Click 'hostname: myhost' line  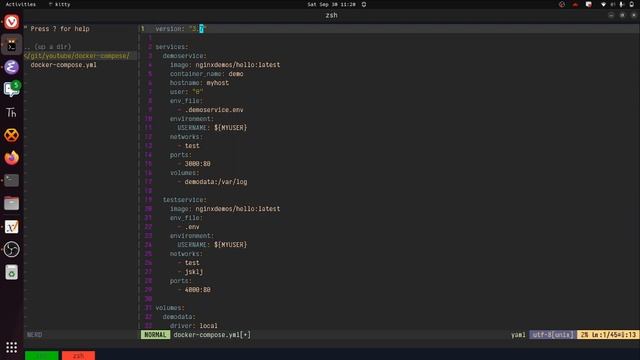point(199,83)
